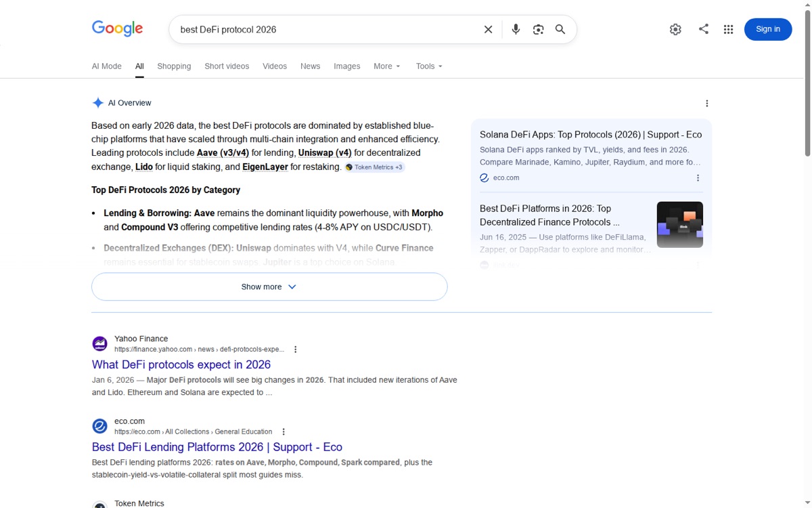Screen dimensions: 812x508
Task: Open 'Best DeFi Lending Platforms 2026' result
Action: (x=217, y=447)
